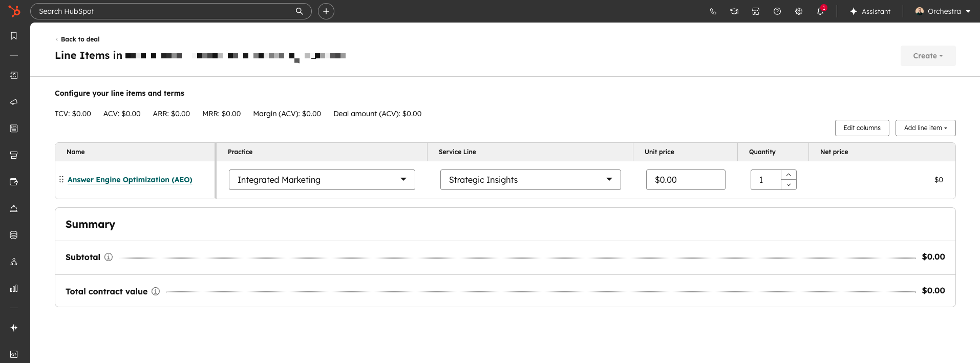Open Answer Engine Optimization (AEO) link

pyautogui.click(x=130, y=180)
